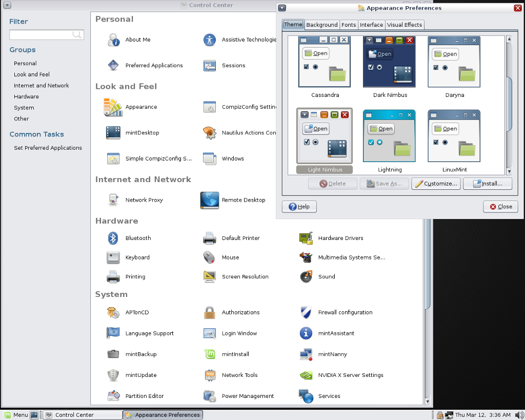Open the Power Management icon
525x420 pixels.
[210, 396]
